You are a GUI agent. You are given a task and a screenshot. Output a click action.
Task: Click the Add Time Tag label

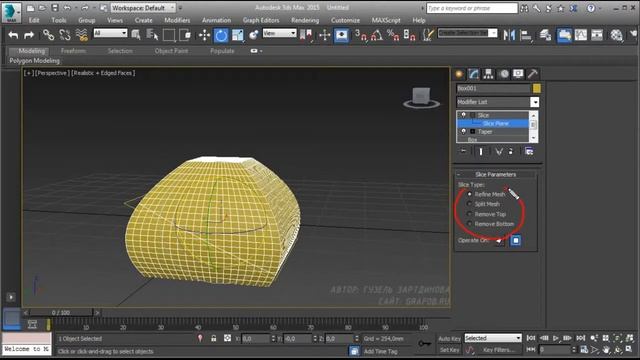coord(380,351)
